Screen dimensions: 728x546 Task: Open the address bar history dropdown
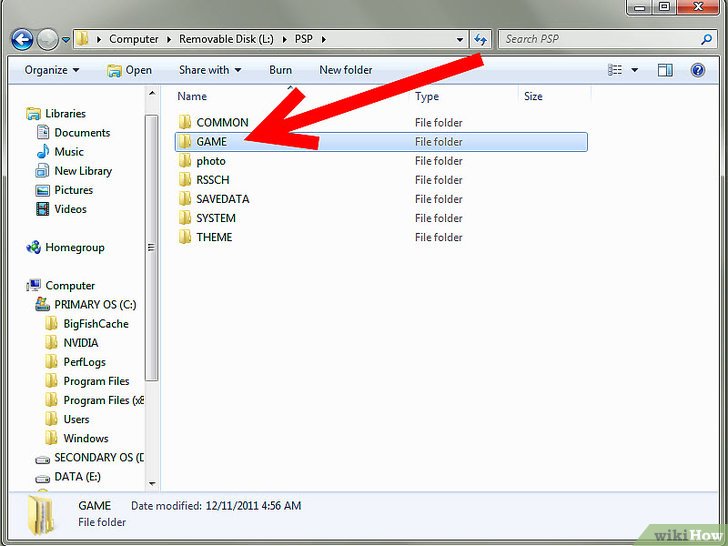[460, 39]
